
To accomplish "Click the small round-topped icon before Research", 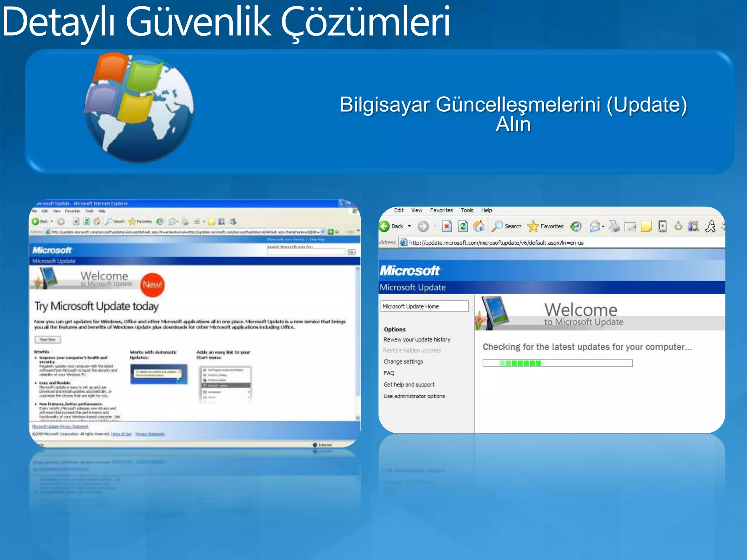I will click(678, 226).
